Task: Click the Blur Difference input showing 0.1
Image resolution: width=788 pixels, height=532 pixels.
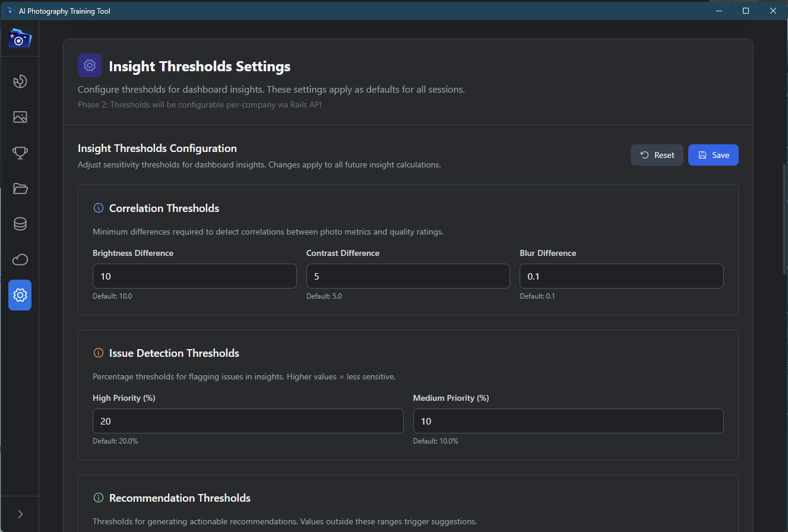Action: [621, 275]
